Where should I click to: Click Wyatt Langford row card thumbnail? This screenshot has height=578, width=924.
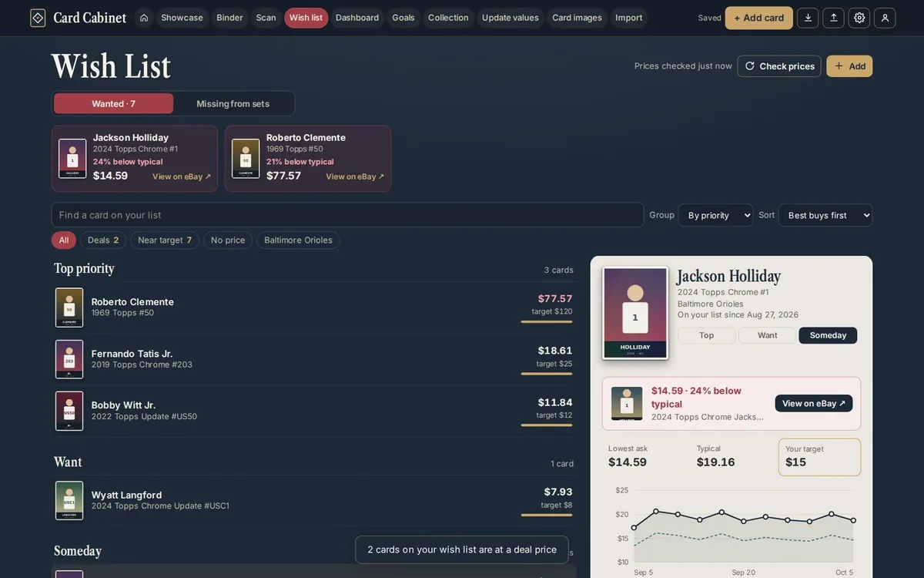point(69,500)
